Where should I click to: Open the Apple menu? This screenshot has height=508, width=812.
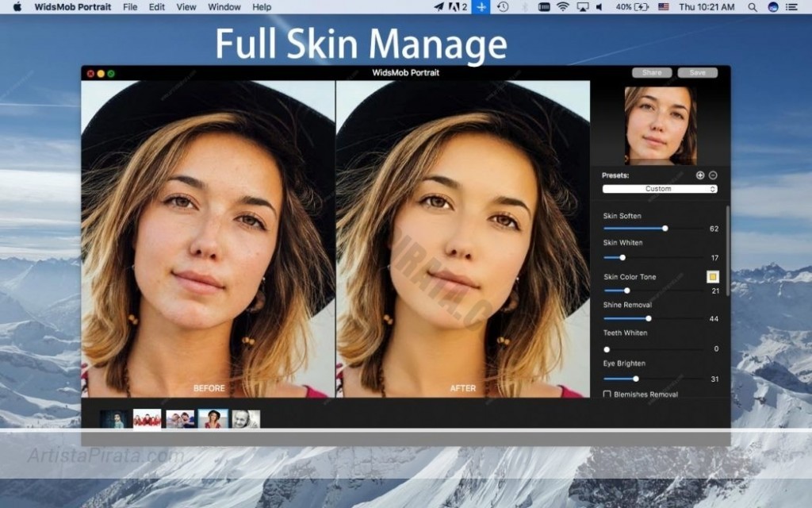point(17,7)
